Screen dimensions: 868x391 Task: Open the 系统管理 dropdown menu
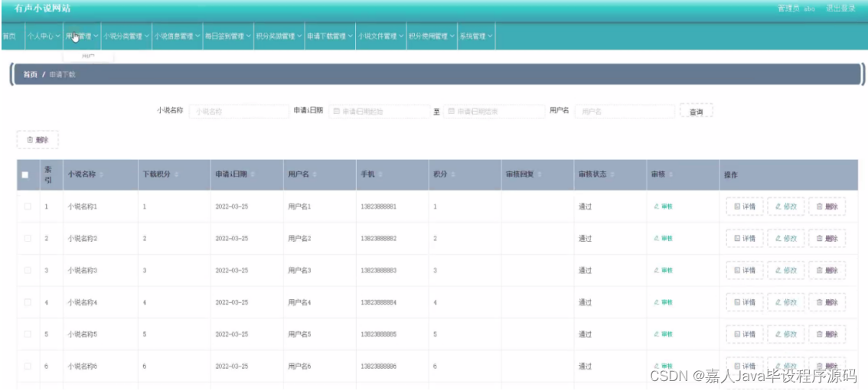476,36
